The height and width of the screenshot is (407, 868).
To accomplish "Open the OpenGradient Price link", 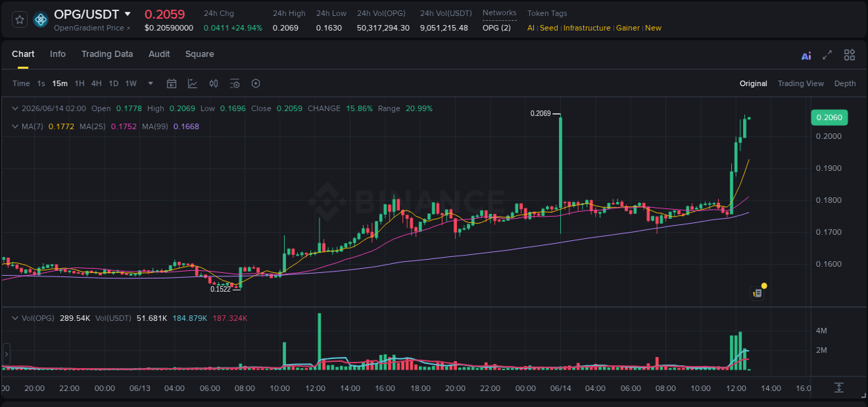I will pyautogui.click(x=92, y=28).
